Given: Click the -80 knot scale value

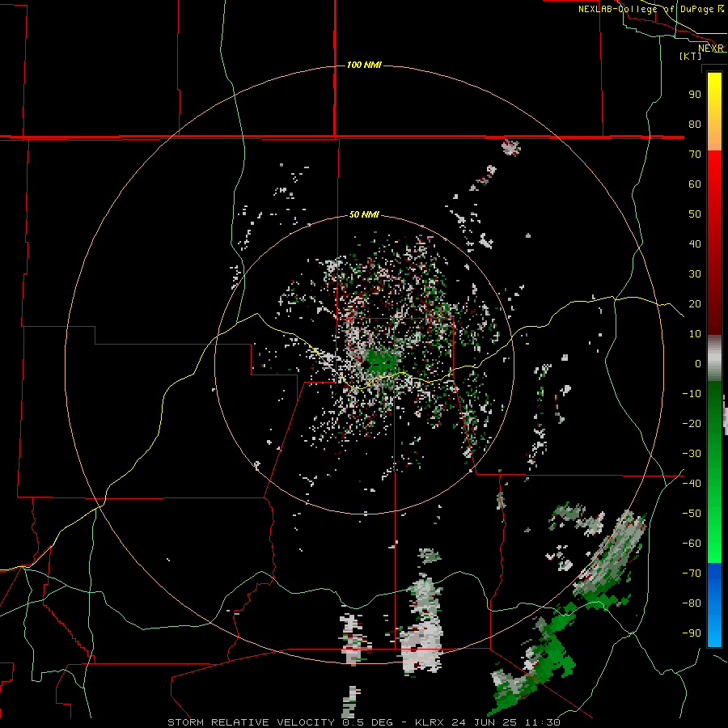Looking at the screenshot, I should pyautogui.click(x=692, y=603).
